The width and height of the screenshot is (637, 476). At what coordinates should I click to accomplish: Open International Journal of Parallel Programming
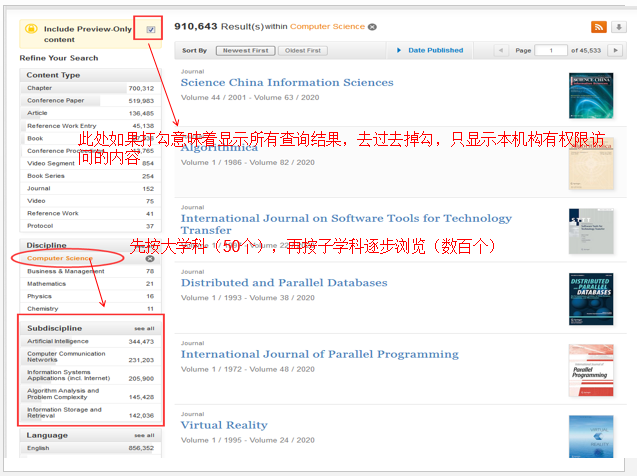click(319, 354)
